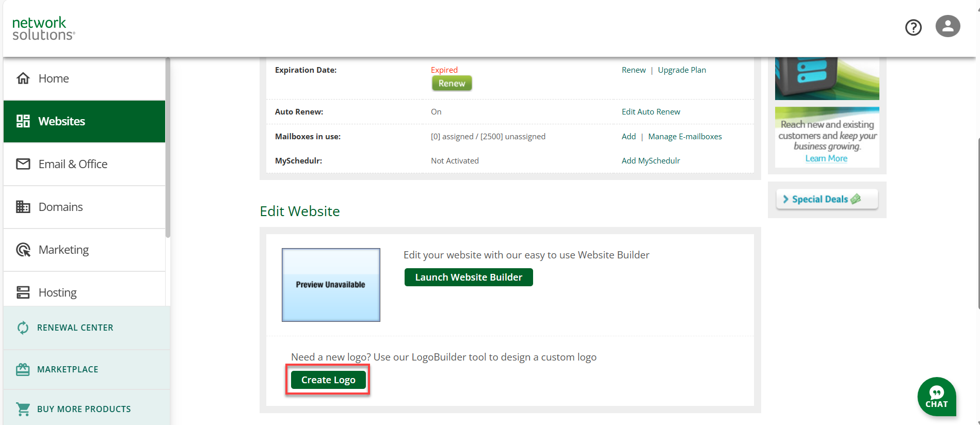Click the Websites dashboard icon

coord(23,121)
